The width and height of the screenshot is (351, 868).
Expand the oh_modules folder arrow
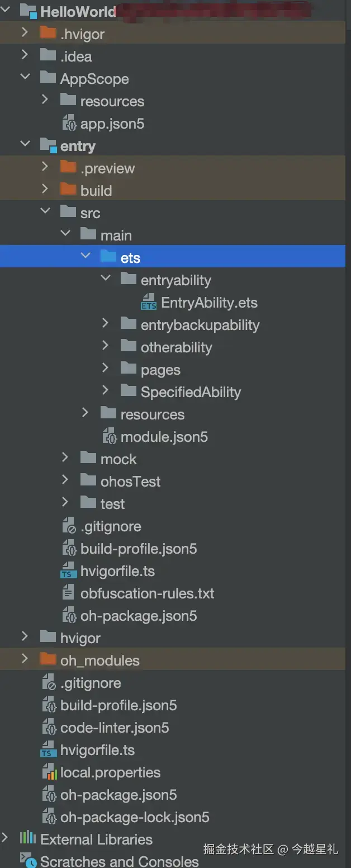pyautogui.click(x=25, y=659)
